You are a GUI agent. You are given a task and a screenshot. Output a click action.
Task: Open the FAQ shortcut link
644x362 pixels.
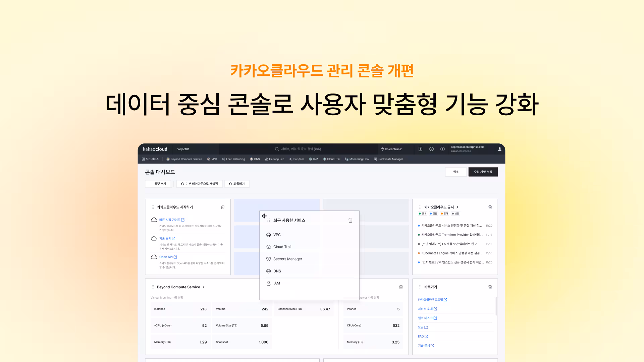(423, 337)
